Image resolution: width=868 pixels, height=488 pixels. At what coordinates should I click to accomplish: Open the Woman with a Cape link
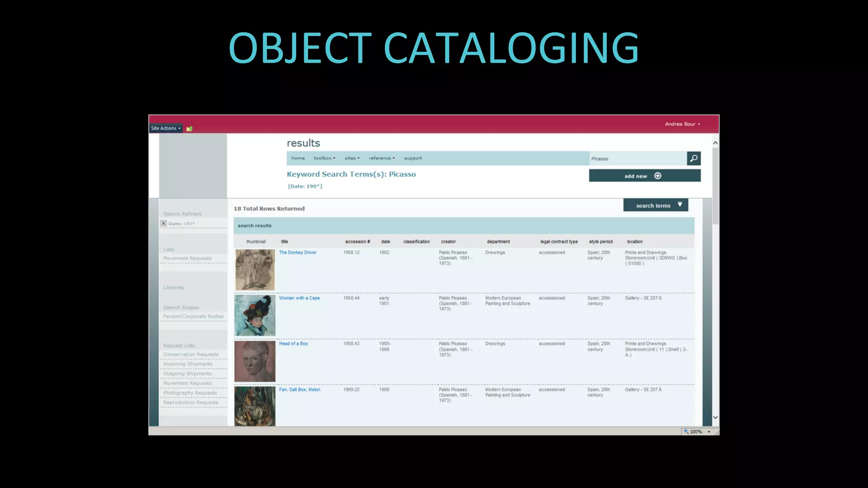tap(299, 298)
